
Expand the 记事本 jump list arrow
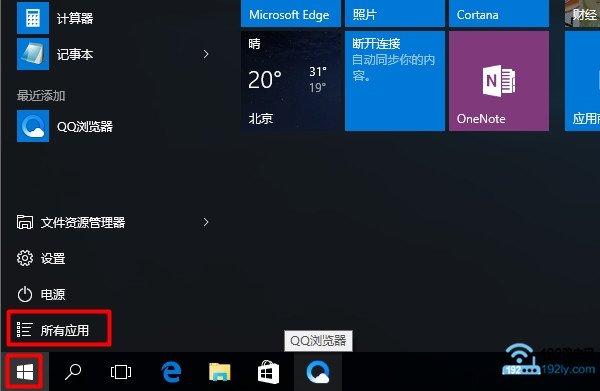coord(206,54)
